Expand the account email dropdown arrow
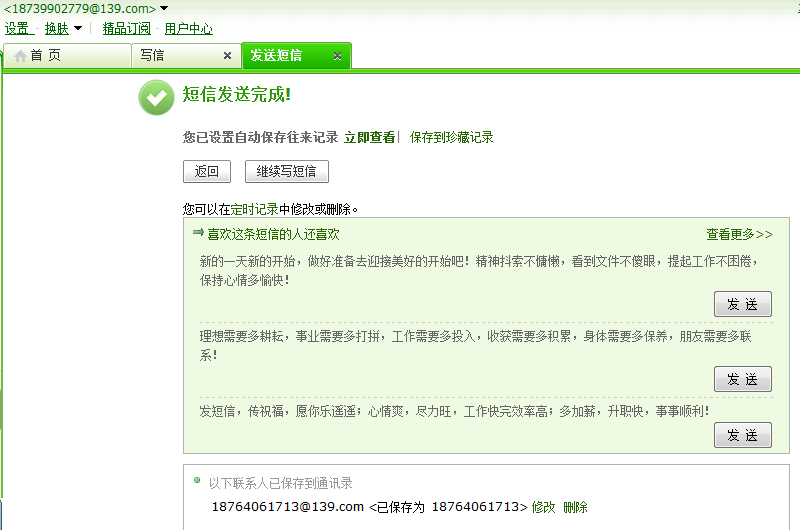This screenshot has width=800, height=530. [164, 9]
